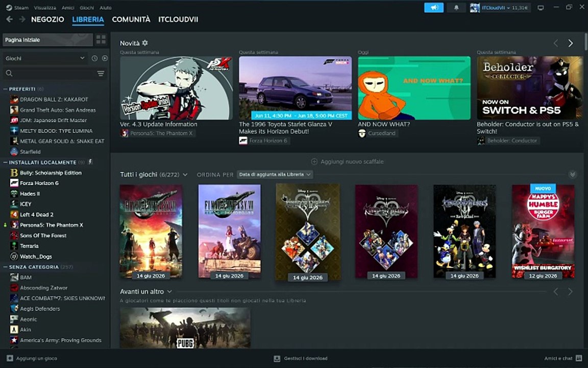Viewport: 588px width, 368px height.
Task: Select the Forza Horizon 6 icon in sidebar
Action: click(x=14, y=183)
